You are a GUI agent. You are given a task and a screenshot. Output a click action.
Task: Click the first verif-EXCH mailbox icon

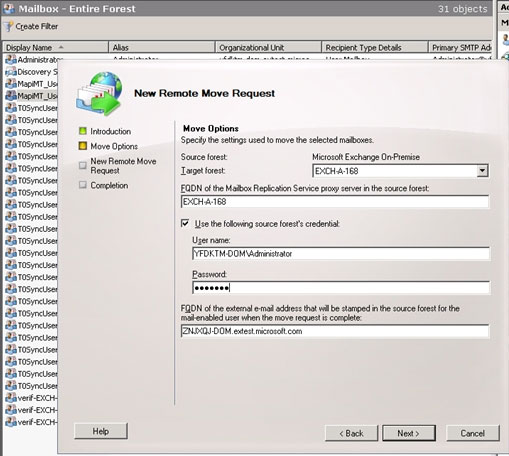11,398
